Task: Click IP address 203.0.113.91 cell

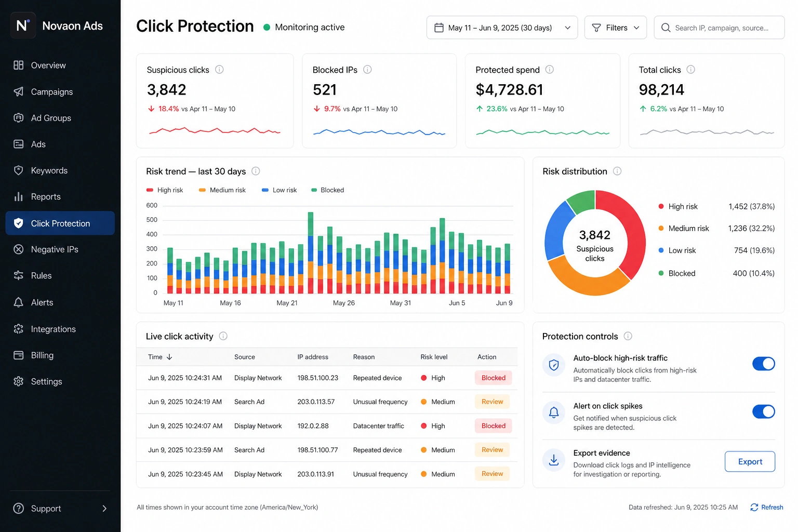Action: tap(315, 474)
